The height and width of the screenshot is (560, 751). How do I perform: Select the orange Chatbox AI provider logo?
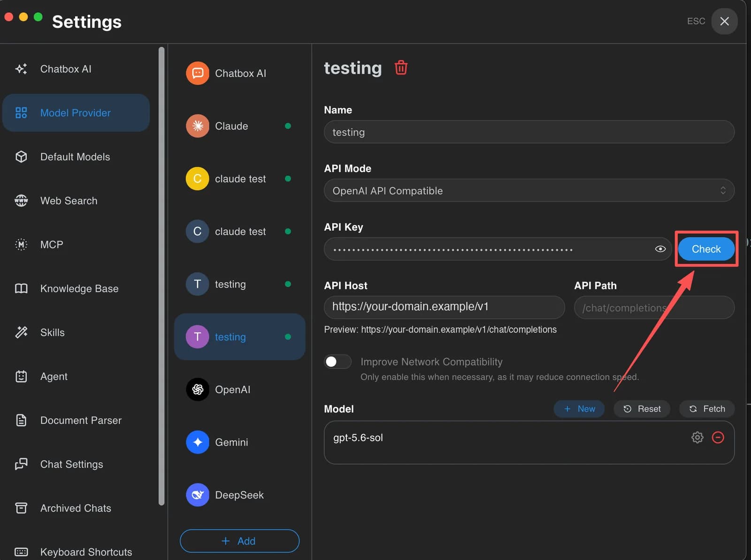[x=198, y=73]
